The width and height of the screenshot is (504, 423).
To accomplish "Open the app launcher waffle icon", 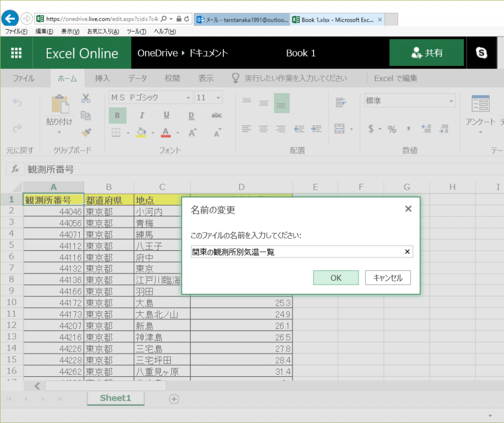I will pyautogui.click(x=16, y=53).
